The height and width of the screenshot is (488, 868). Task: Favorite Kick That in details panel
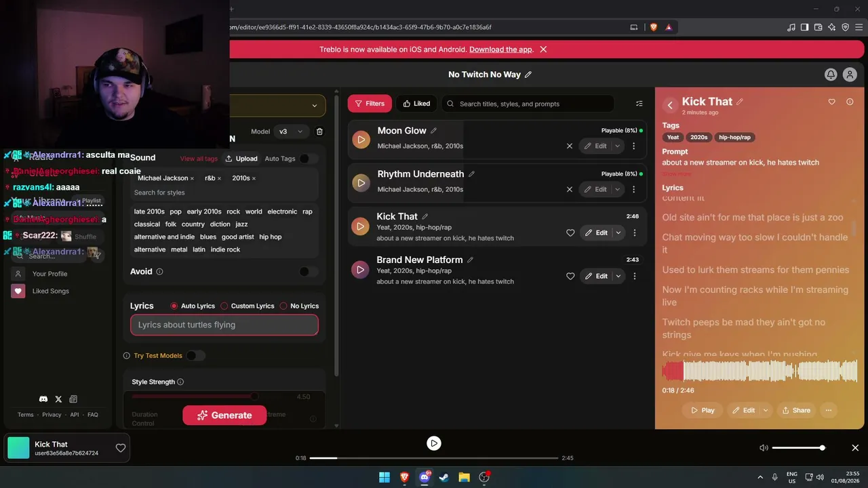[x=832, y=102]
